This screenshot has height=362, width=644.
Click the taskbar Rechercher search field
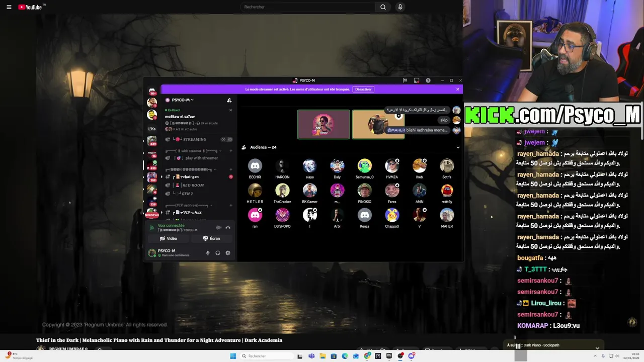[266, 356]
